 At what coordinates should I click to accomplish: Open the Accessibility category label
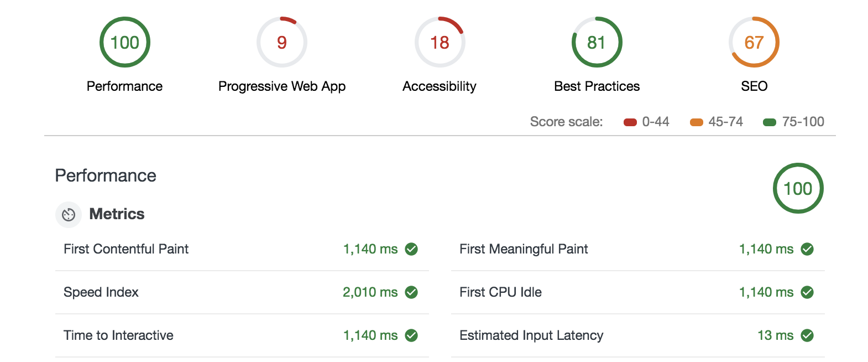click(x=440, y=86)
